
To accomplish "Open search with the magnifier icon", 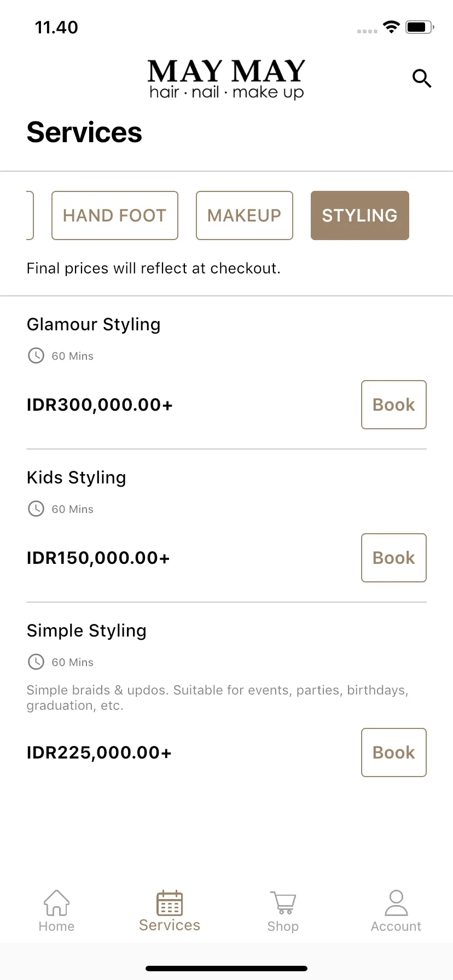I will [422, 79].
